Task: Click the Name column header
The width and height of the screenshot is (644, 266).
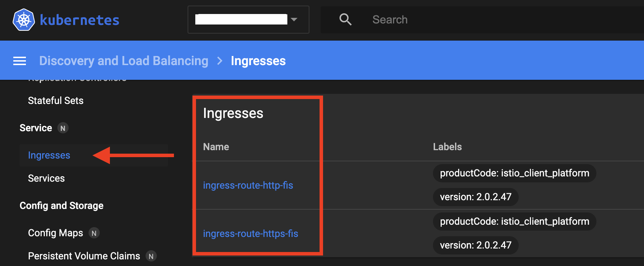Action: pyautogui.click(x=216, y=147)
